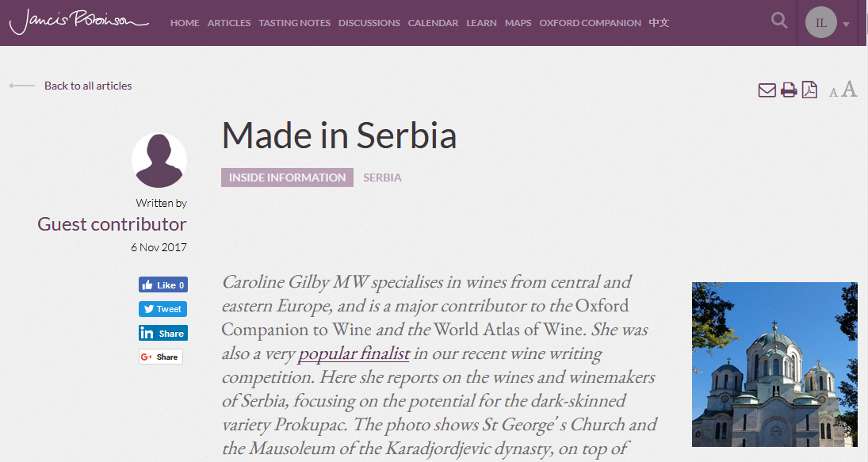Click the guest contributor avatar
Image resolution: width=868 pixels, height=462 pixels.
coord(159,161)
